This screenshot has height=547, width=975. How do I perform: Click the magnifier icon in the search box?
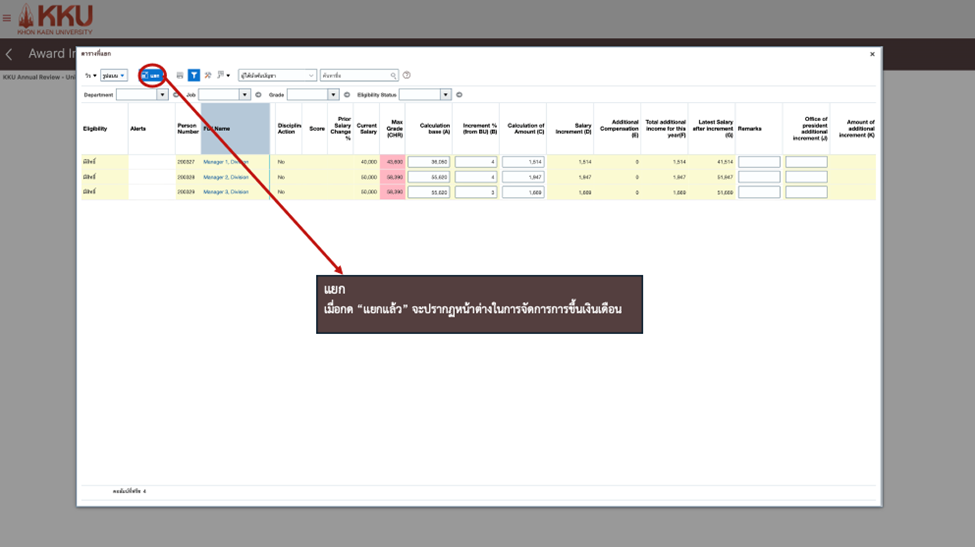(393, 75)
